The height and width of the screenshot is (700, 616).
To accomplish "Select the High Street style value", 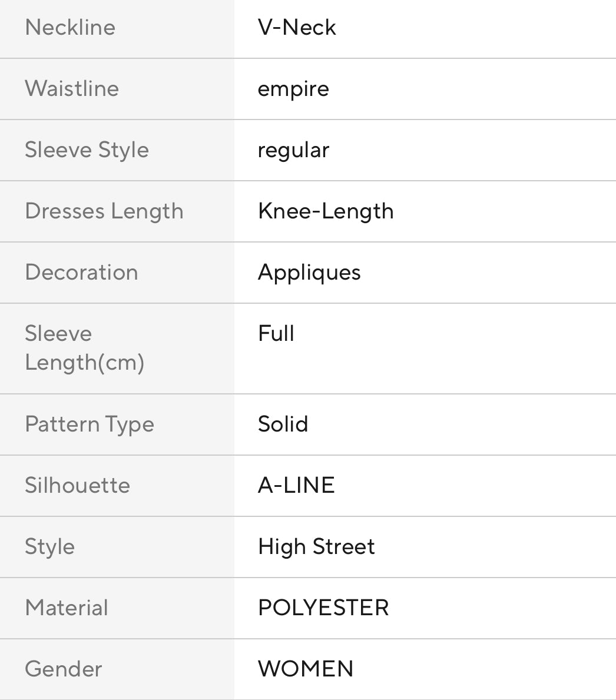I will 316,547.
